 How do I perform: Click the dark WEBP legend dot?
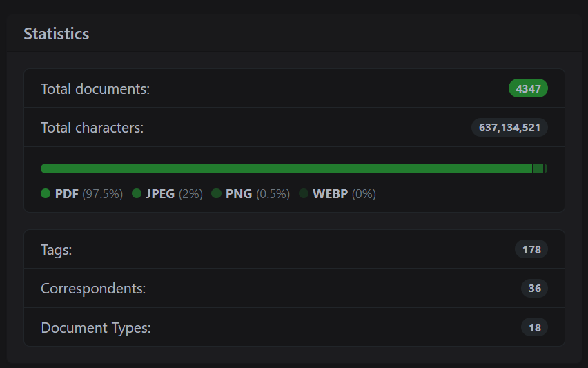304,194
